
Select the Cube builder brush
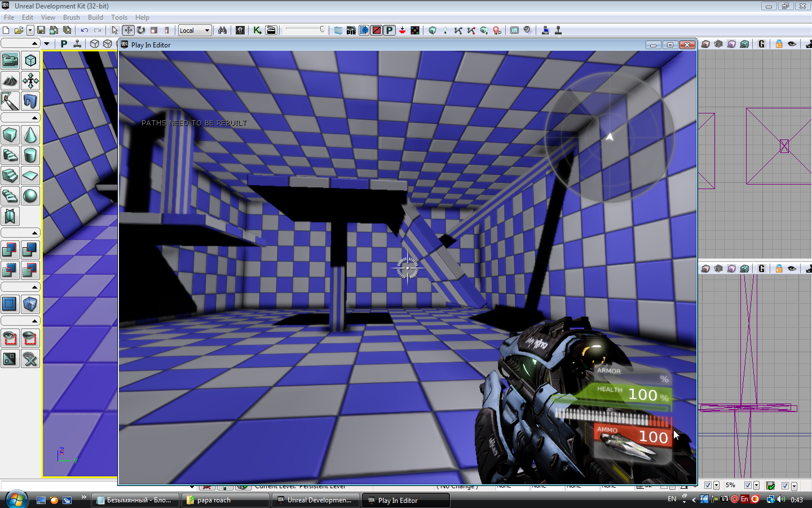point(10,135)
